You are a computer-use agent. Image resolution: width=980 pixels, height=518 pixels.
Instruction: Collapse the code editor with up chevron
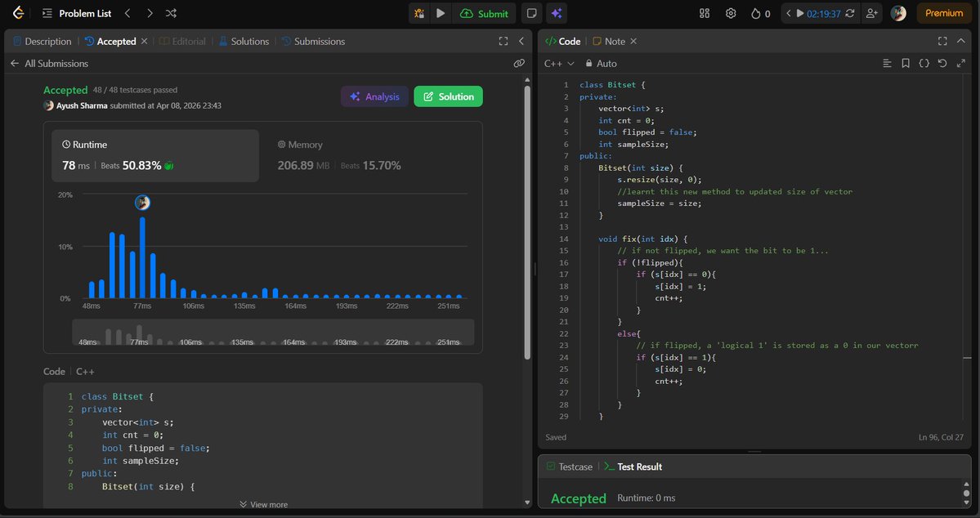pos(961,41)
